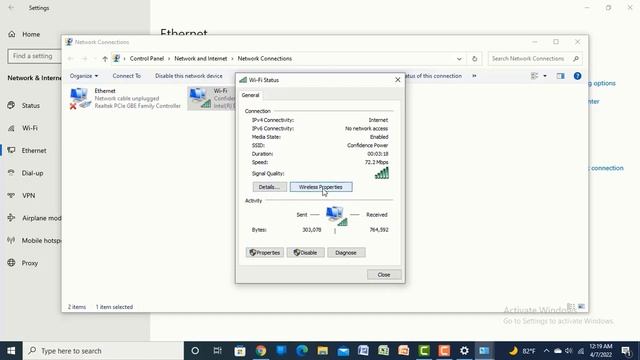Image resolution: width=640 pixels, height=360 pixels.
Task: Change your view icon in Network Connections
Action: 534,76
